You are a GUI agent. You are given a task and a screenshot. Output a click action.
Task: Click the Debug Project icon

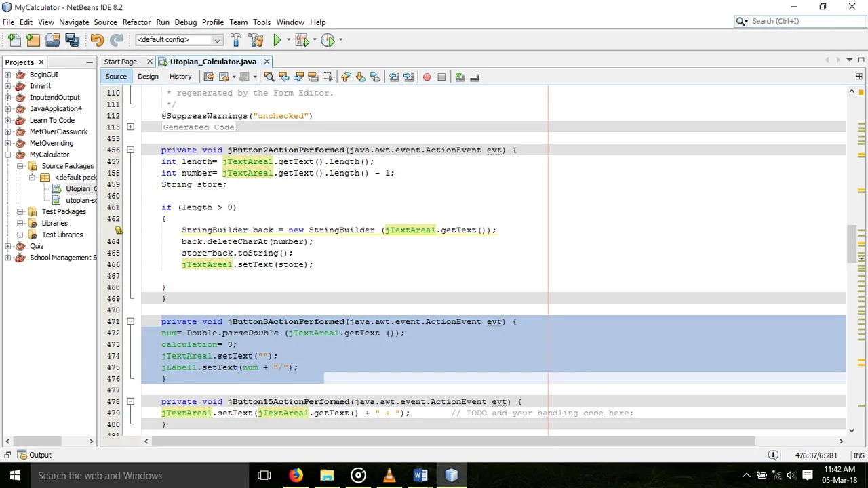point(302,40)
